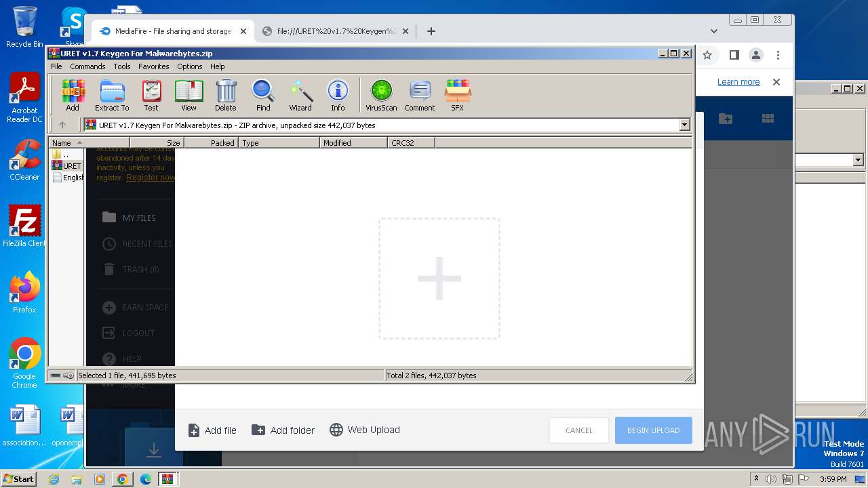This screenshot has height=488, width=868.
Task: Close the MediaFire tab
Action: (x=243, y=31)
